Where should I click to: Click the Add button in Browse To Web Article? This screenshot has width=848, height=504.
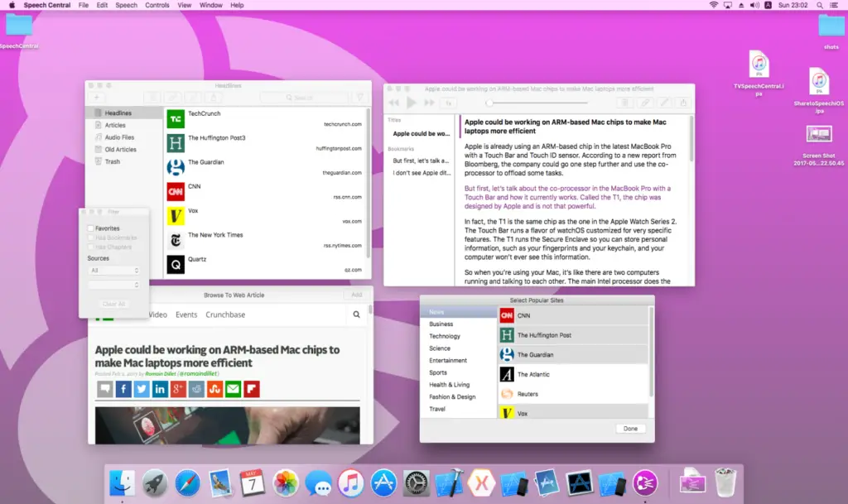356,295
